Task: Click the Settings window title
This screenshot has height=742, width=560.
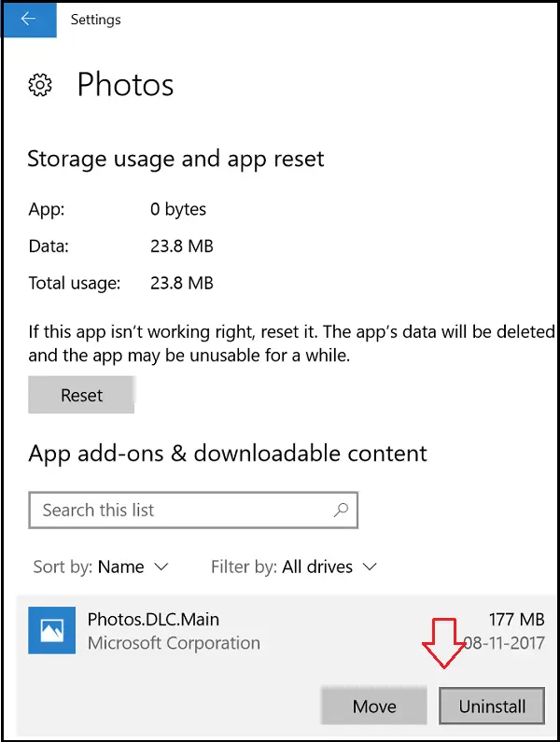Action: pyautogui.click(x=95, y=20)
